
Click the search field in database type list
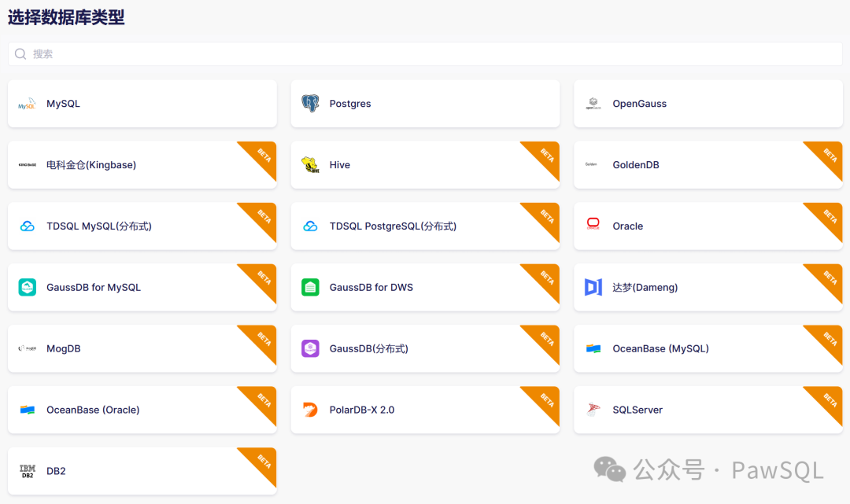pyautogui.click(x=425, y=53)
